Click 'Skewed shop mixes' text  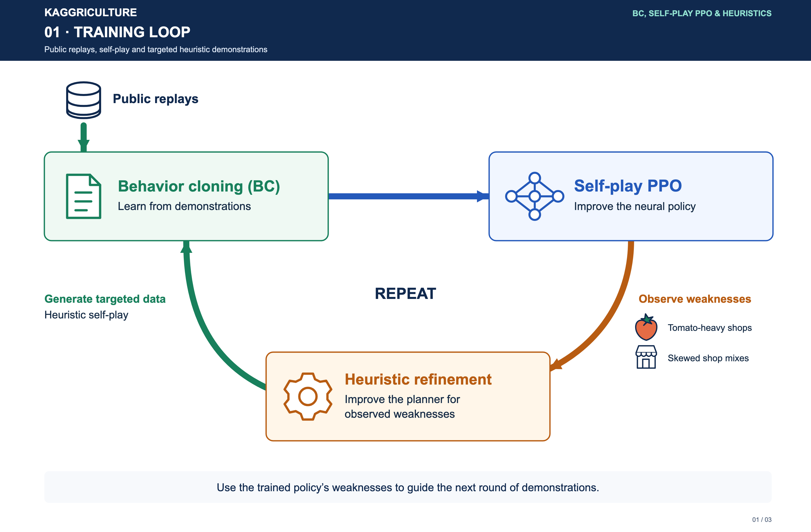tap(708, 358)
